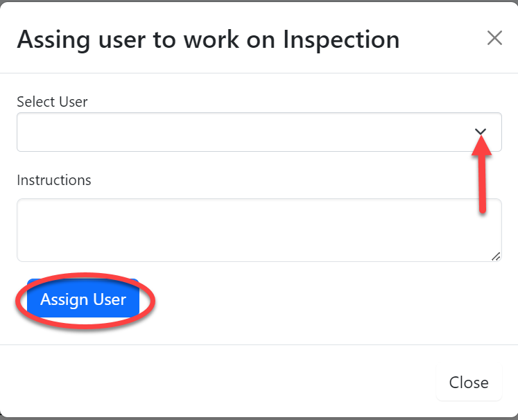Click the X beside the dialog title
Image resolution: width=518 pixels, height=420 pixels.
[494, 38]
